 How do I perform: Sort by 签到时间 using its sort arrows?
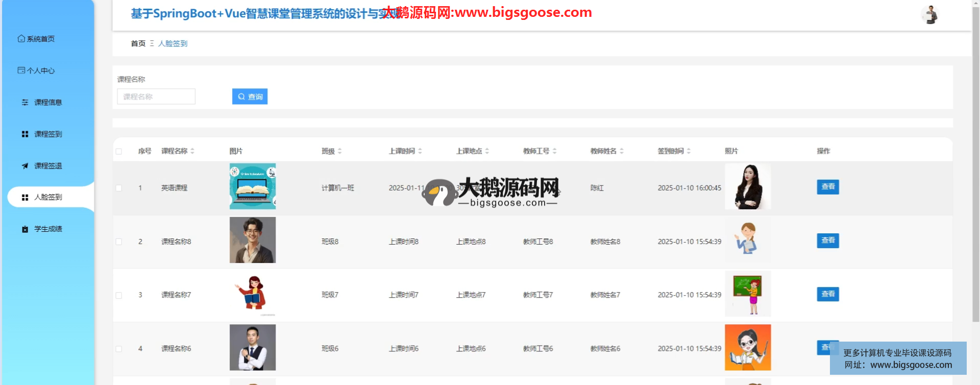(689, 151)
